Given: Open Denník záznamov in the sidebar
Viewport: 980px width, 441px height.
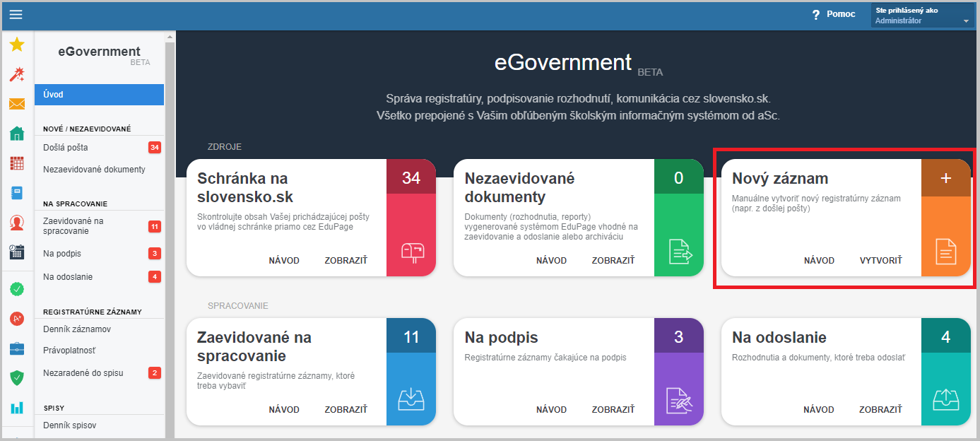Looking at the screenshot, I should click(x=99, y=329).
